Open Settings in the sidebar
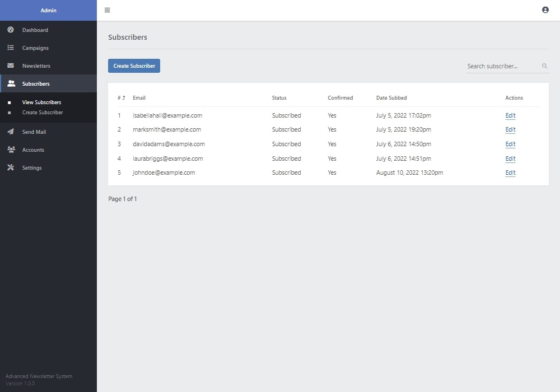The image size is (560, 392). (48, 167)
